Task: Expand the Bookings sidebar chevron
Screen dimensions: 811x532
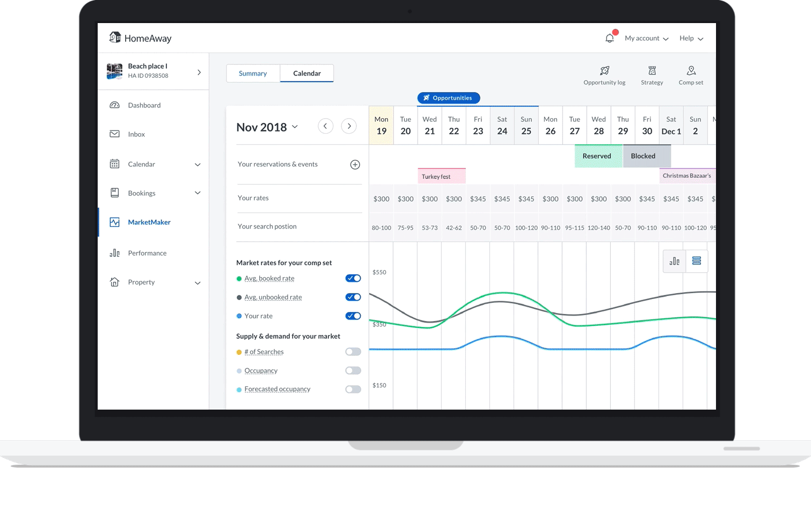Action: 198,193
